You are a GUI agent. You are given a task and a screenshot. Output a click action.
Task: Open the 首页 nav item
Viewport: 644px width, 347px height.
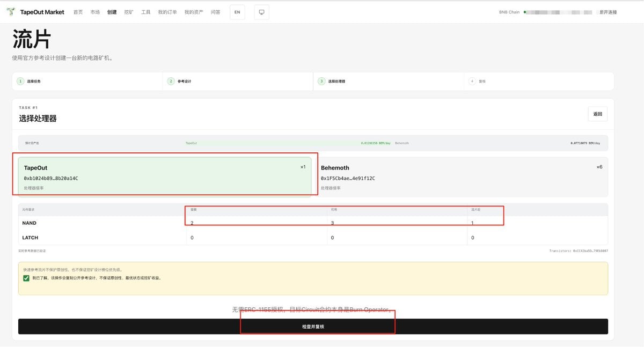click(x=78, y=12)
